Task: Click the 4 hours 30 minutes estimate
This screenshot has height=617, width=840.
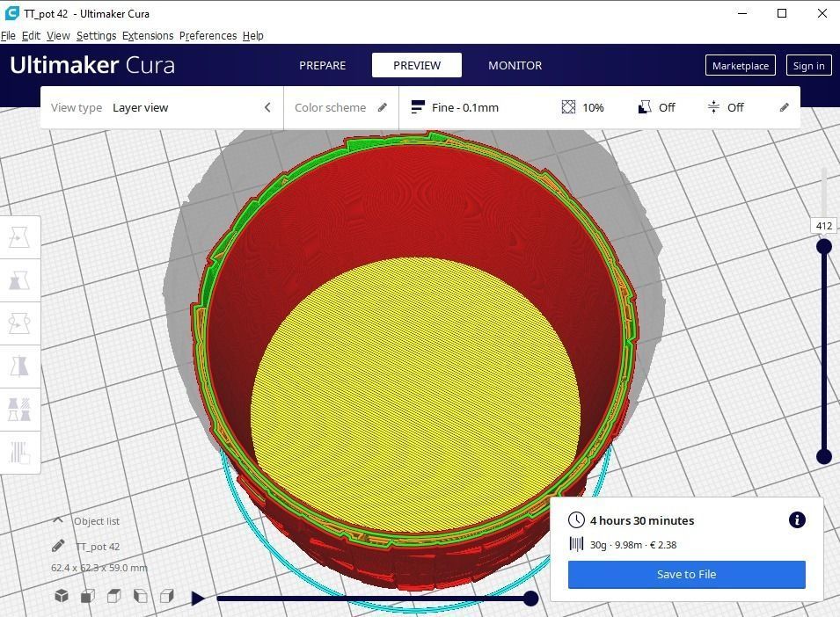Action: (642, 520)
